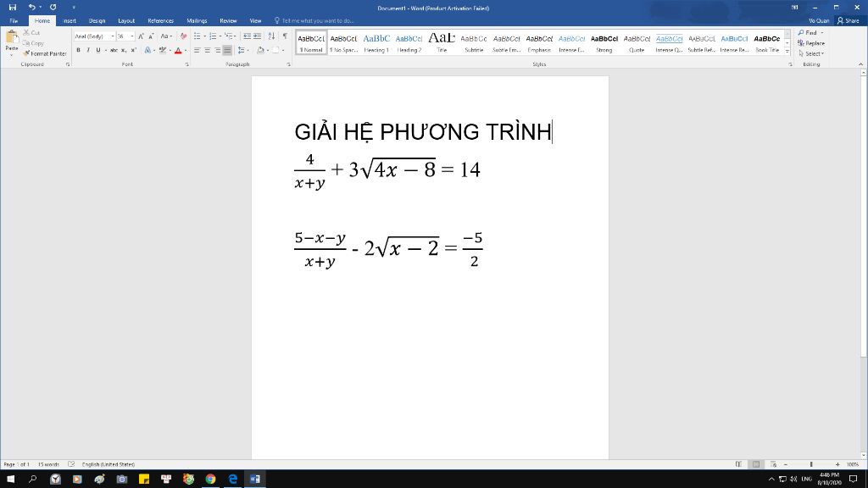Click the Find button
The image size is (868, 488).
pos(811,33)
